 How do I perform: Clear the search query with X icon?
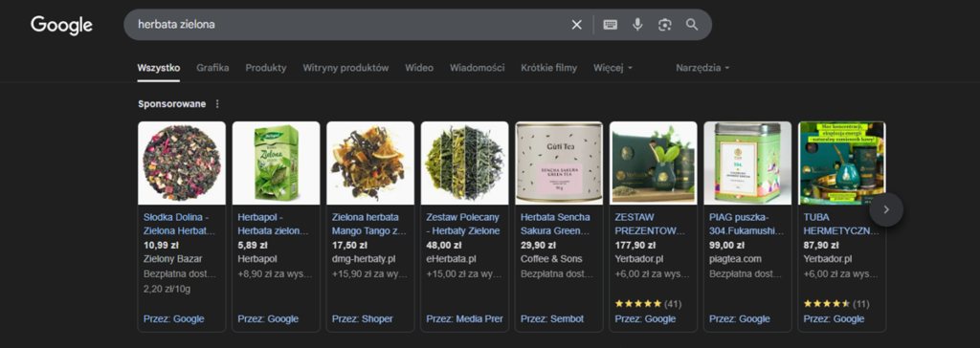pos(576,24)
